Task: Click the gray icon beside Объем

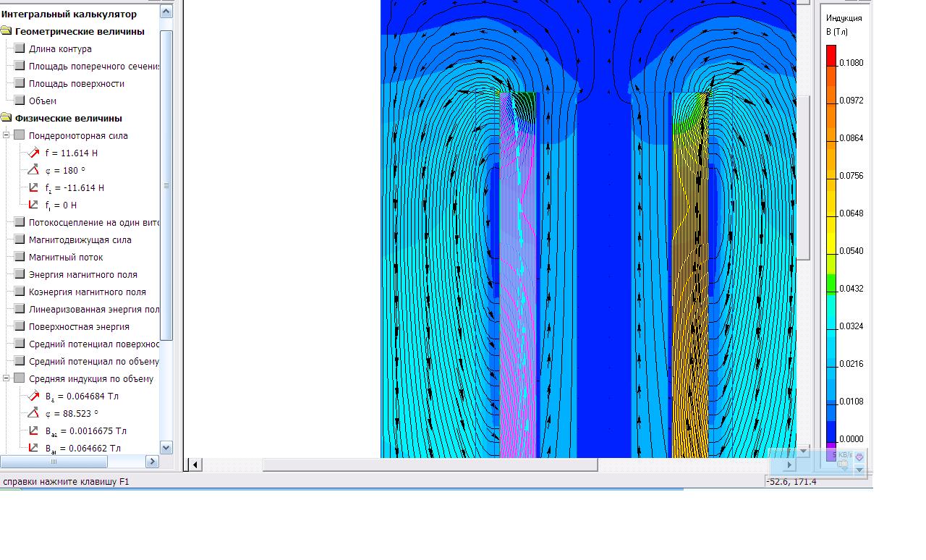Action: pos(19,101)
